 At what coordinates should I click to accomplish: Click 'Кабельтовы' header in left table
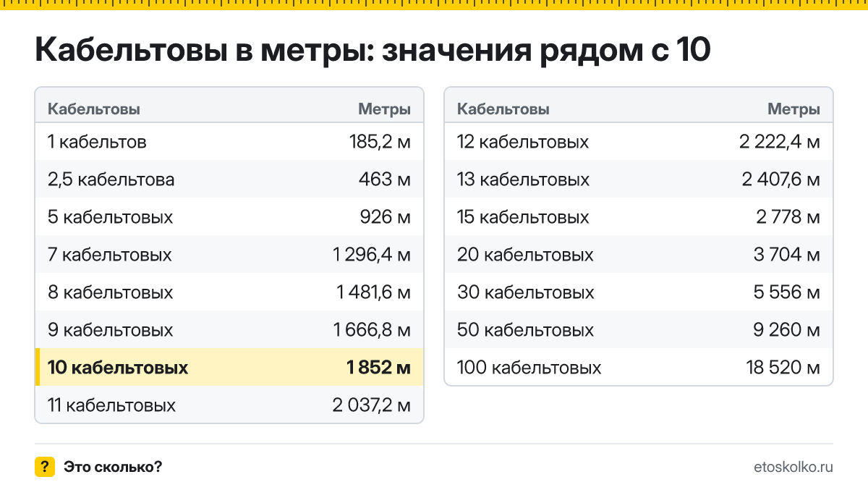coord(94,109)
